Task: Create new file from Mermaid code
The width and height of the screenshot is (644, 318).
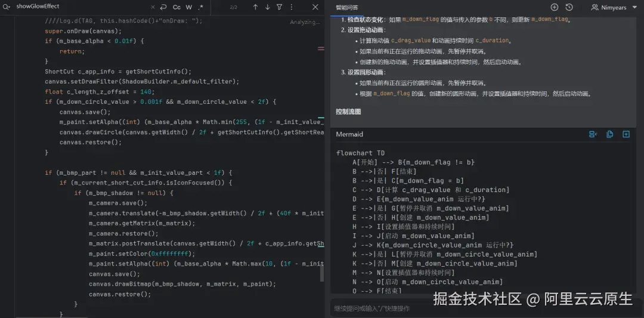Action: 626,134
